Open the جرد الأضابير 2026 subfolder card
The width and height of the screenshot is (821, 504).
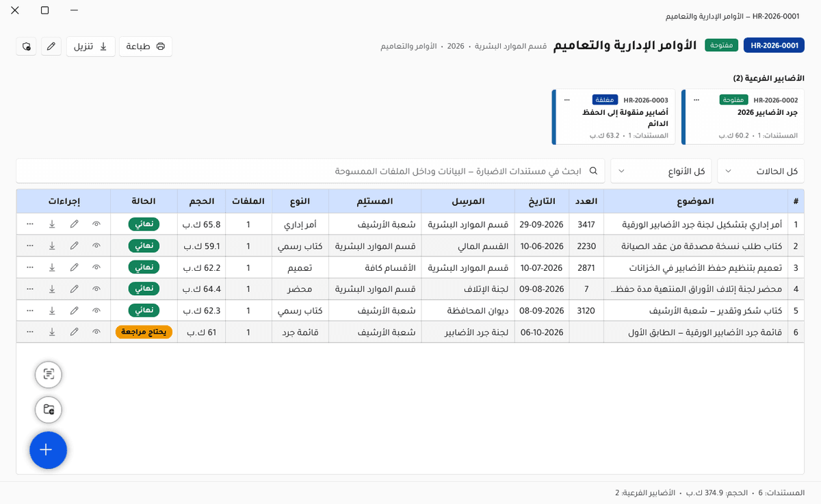743,117
